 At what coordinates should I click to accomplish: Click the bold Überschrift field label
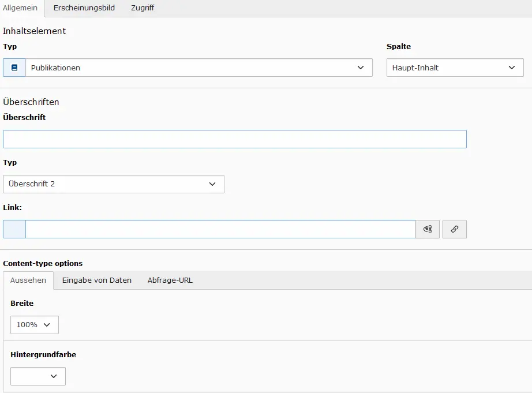click(x=24, y=117)
